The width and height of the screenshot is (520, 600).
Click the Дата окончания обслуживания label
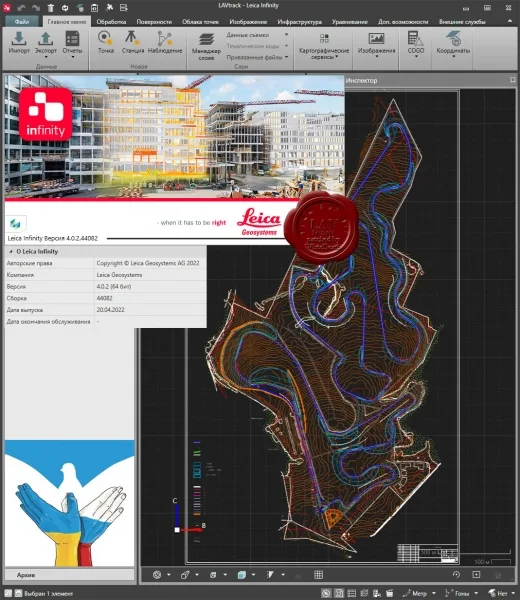click(48, 321)
